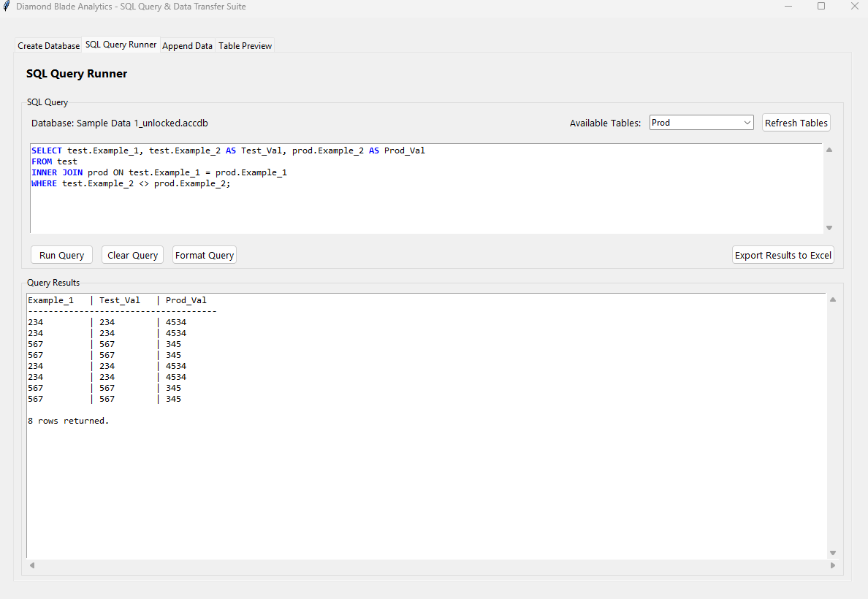
Task: Switch to the Table Preview tab
Action: (245, 46)
